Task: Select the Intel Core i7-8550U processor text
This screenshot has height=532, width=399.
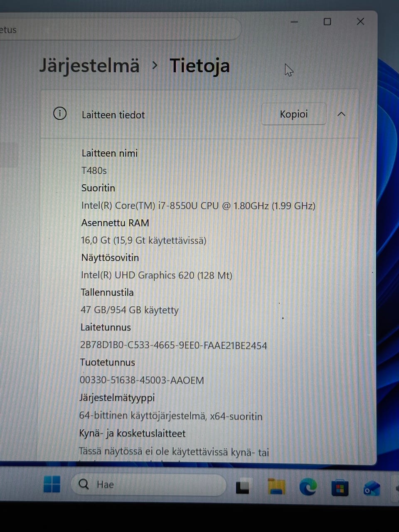Action: click(198, 205)
